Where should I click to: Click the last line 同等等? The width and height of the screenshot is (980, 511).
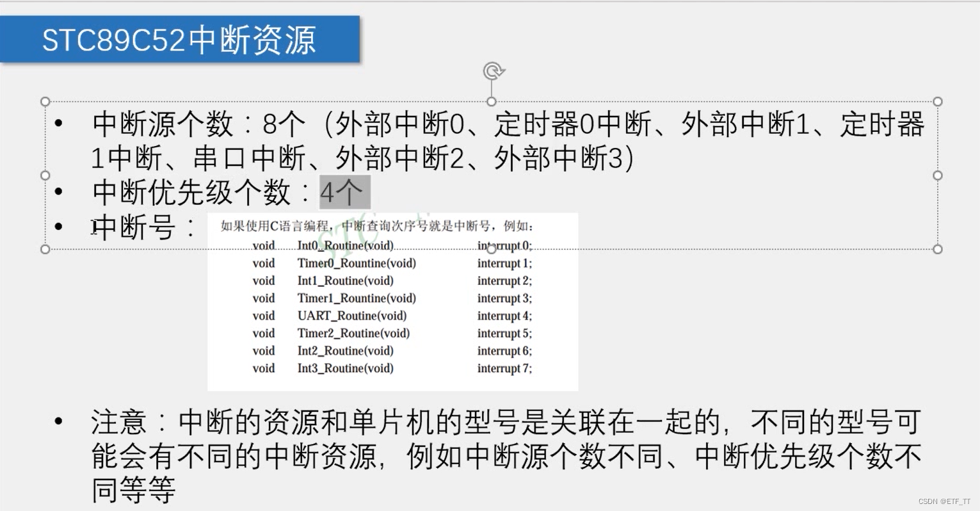[x=133, y=491]
